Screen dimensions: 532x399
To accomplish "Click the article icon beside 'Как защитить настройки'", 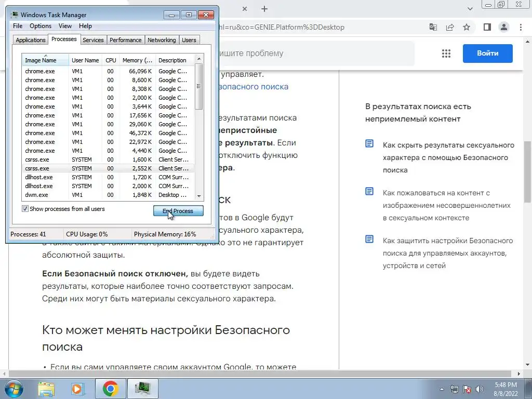I will pos(369,240).
